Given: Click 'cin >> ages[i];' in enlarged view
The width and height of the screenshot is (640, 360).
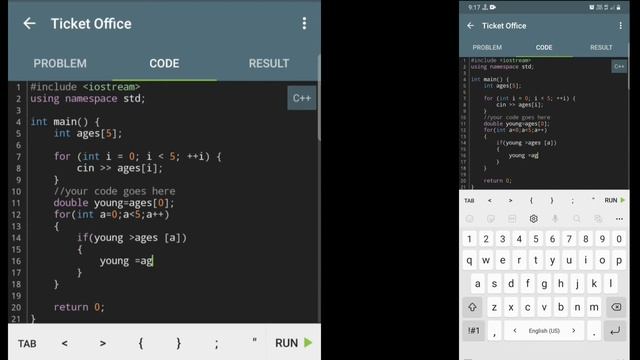Looking at the screenshot, I should 120,168.
